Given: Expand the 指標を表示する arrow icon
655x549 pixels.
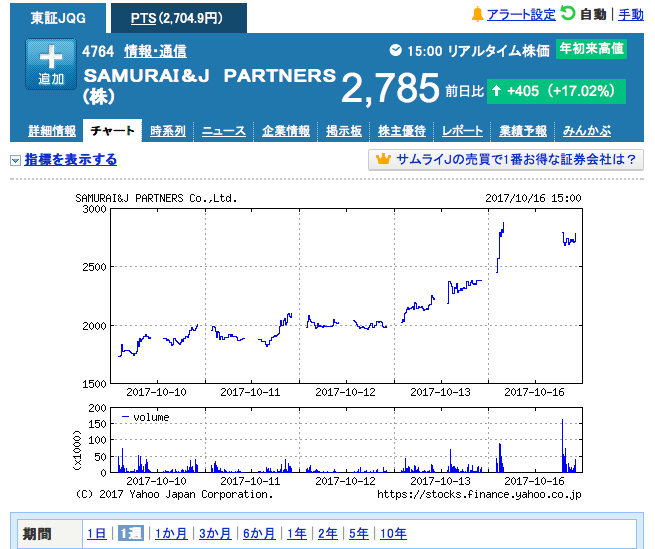Looking at the screenshot, I should click(x=15, y=160).
